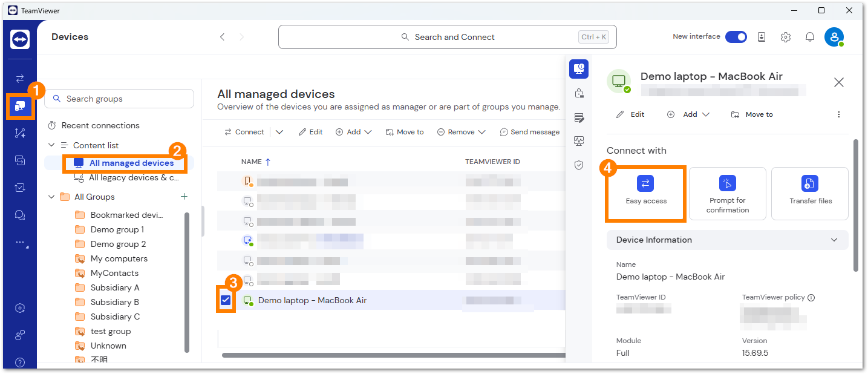Open the Remote Support icon in left sidebar
This screenshot has width=868, height=374.
pos(20,79)
